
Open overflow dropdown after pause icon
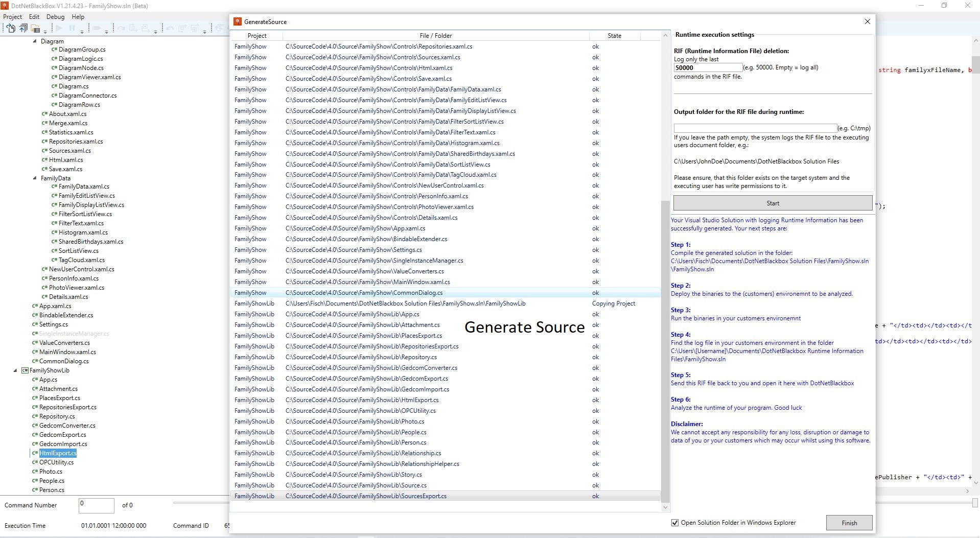pyautogui.click(x=82, y=32)
